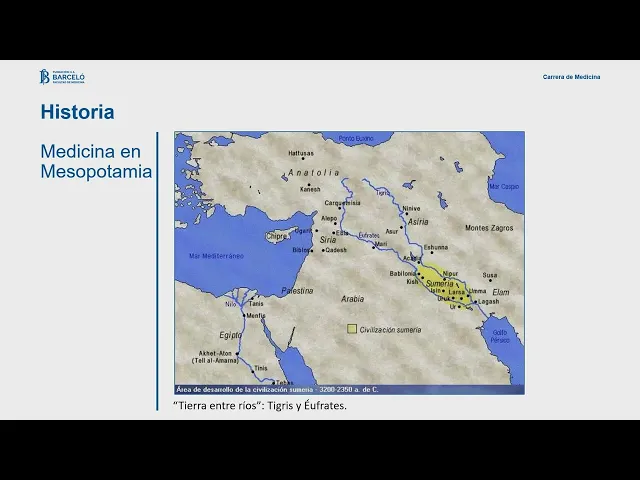640x480 pixels.
Task: Click the 'Sumeria' label in yellow area
Action: (x=439, y=283)
